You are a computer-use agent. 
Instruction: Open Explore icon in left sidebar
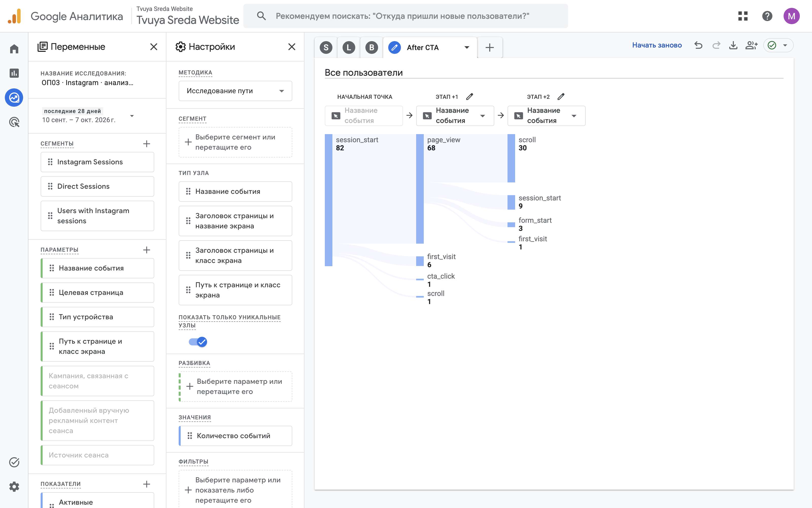(14, 98)
